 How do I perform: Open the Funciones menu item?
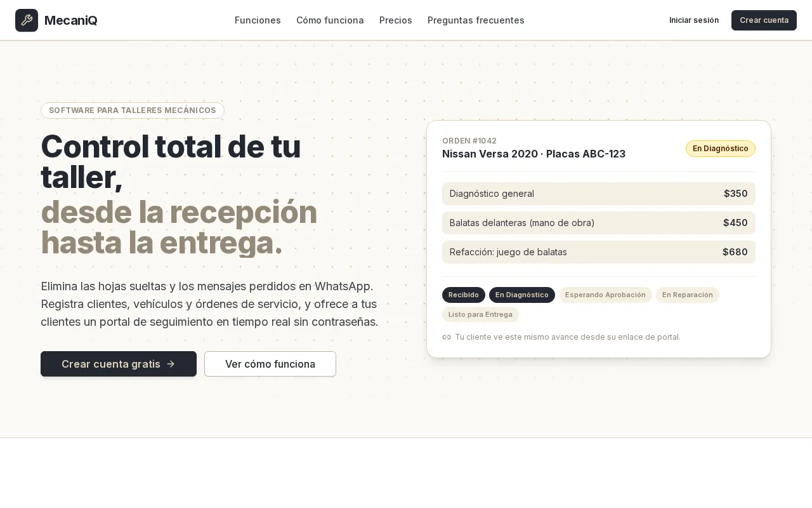[x=258, y=20]
